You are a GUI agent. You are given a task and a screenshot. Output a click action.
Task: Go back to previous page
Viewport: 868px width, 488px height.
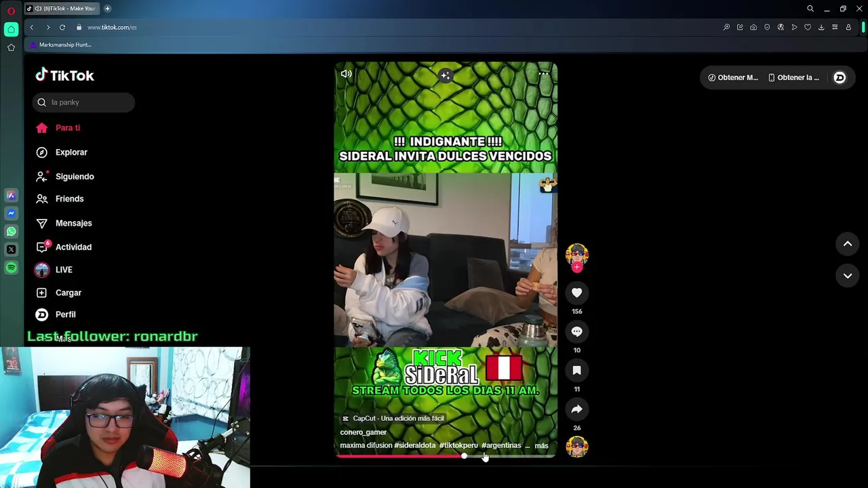31,27
